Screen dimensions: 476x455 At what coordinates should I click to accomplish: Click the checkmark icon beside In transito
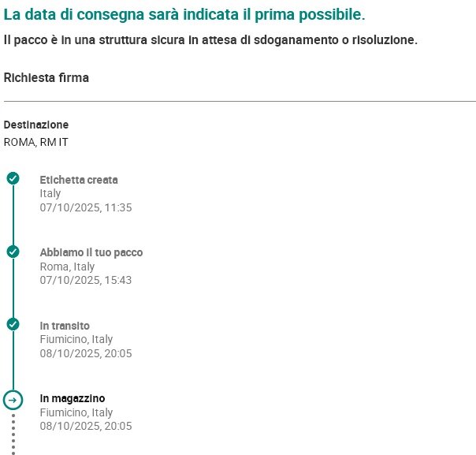point(13,324)
